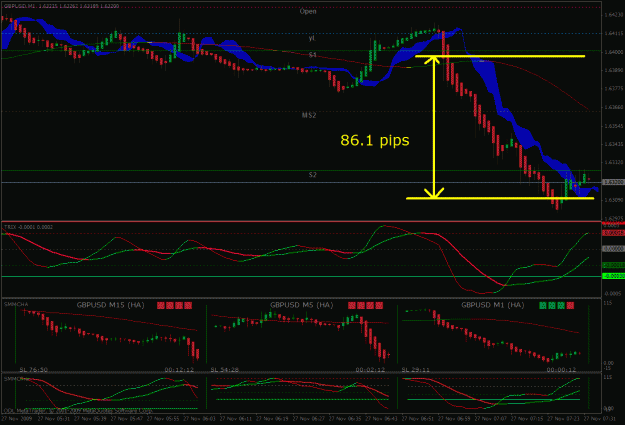The image size is (625, 425).
Task: Select the SL 29:11 readout
Action: (415, 370)
